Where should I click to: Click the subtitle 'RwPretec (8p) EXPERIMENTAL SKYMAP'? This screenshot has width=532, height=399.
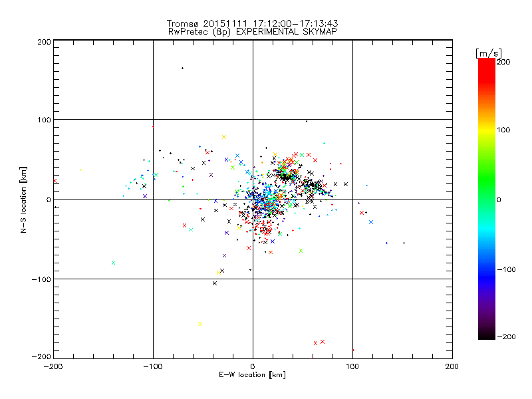[x=253, y=31]
